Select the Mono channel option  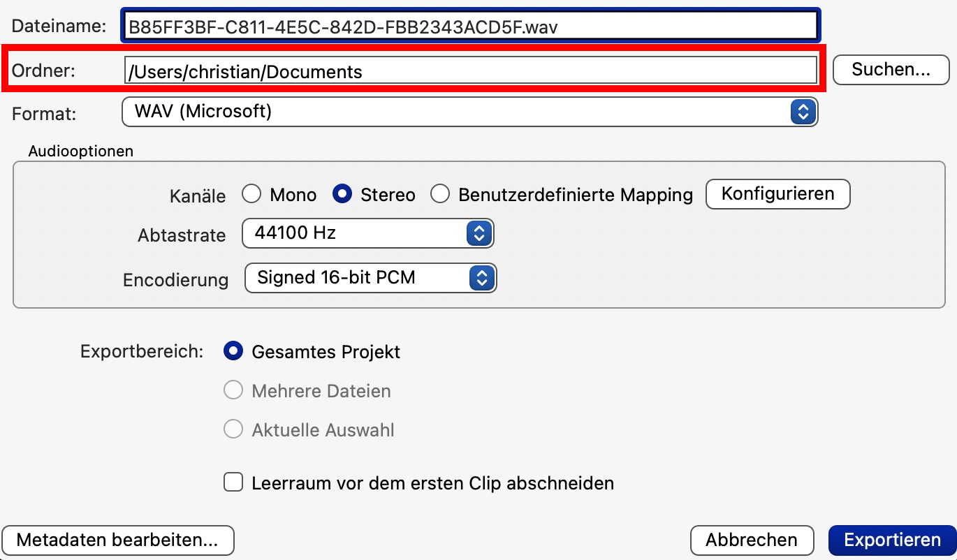251,194
